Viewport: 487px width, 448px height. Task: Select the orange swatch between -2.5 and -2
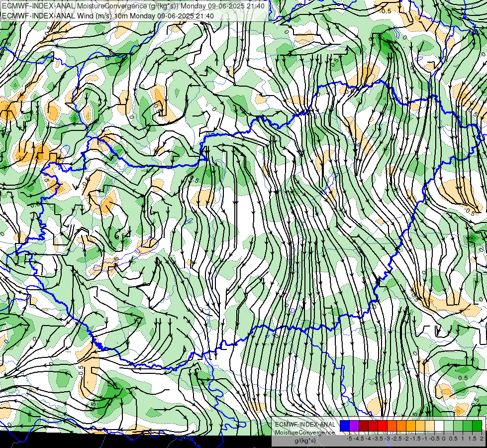click(x=401, y=426)
